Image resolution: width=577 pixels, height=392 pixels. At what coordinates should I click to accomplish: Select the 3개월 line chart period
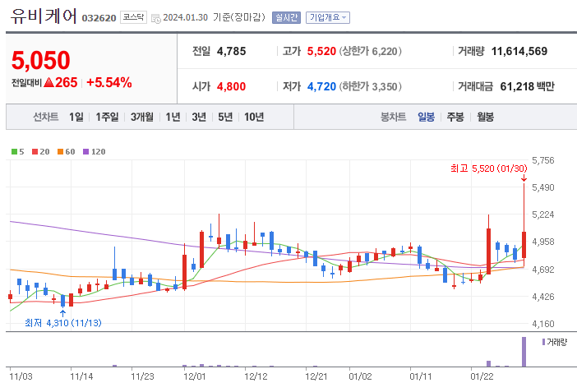[142, 117]
